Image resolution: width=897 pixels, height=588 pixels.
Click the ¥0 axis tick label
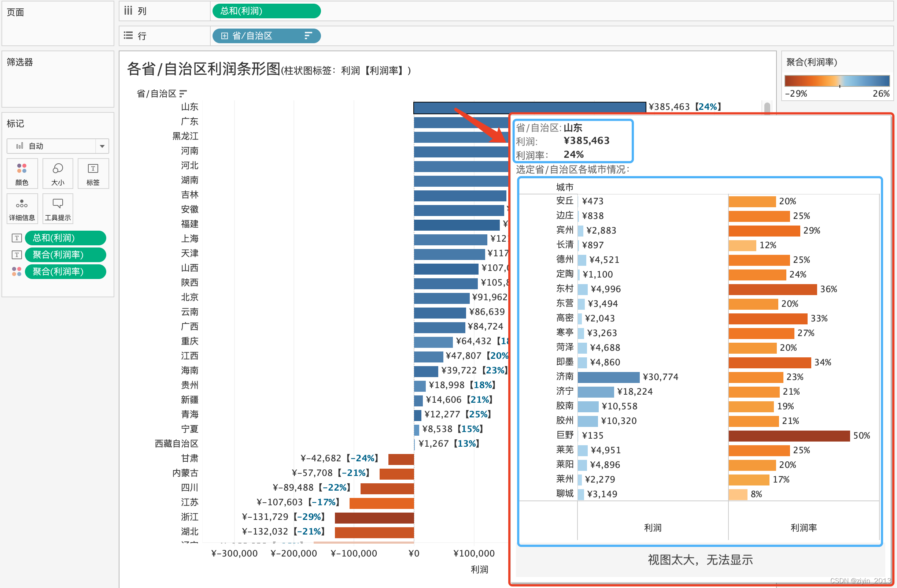[x=413, y=553]
